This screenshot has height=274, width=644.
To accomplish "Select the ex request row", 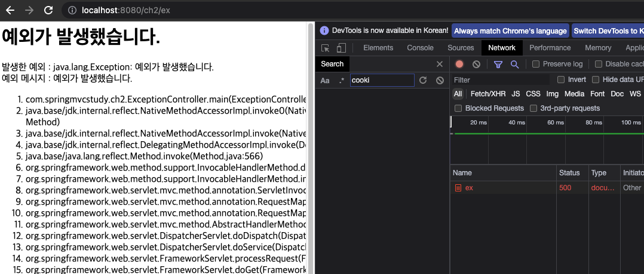I will [x=547, y=188].
